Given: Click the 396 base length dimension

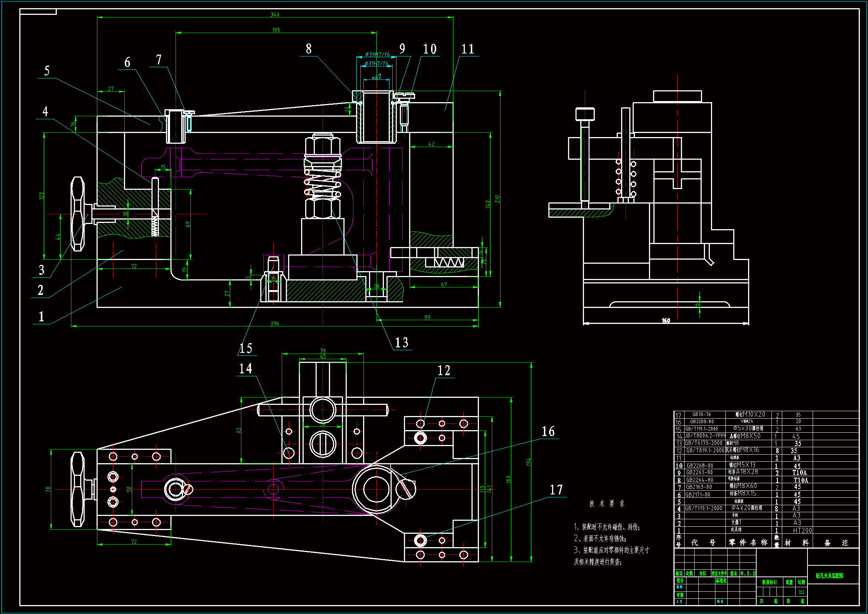Looking at the screenshot, I should tap(275, 324).
